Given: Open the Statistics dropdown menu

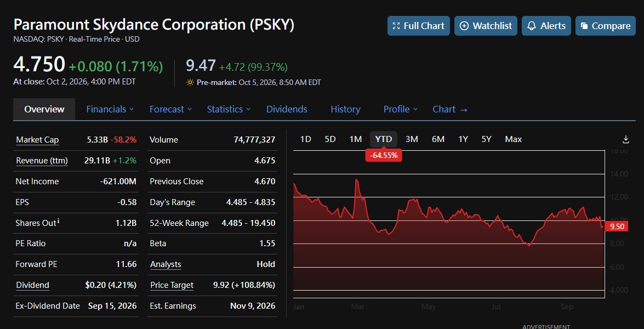Looking at the screenshot, I should 229,109.
